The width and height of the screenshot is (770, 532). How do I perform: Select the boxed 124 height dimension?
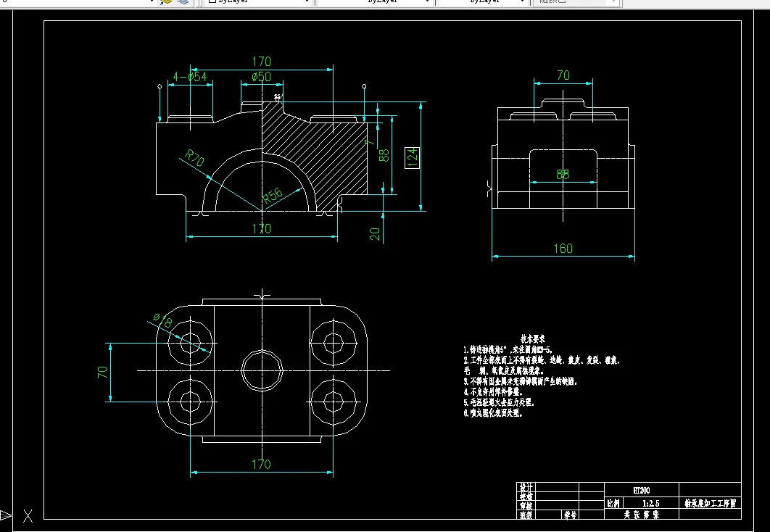click(412, 157)
